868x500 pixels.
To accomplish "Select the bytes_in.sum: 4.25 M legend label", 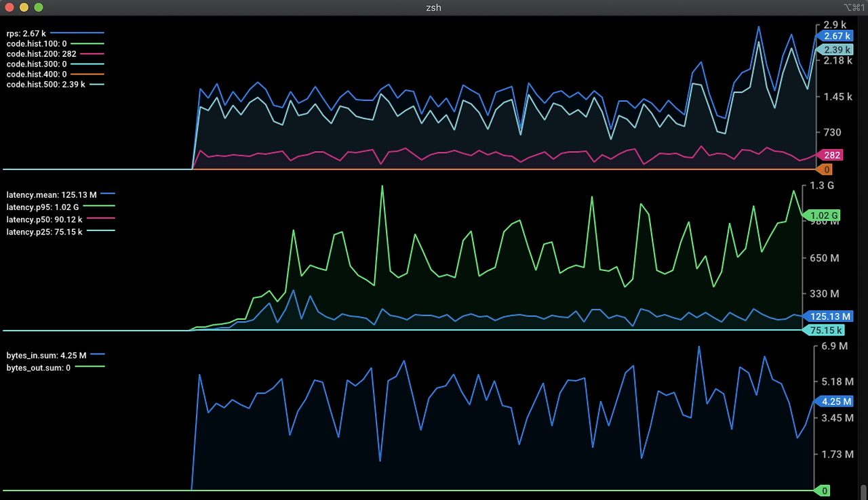I will (47, 355).
